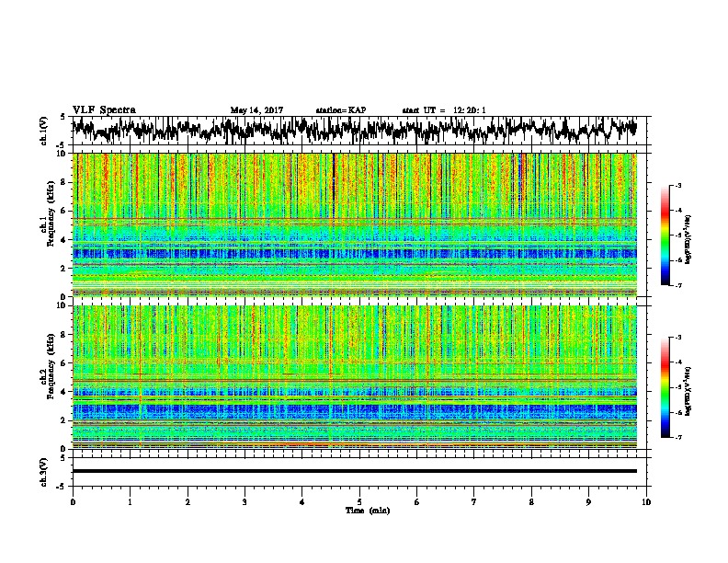The width and height of the screenshot is (728, 563).
Task: Click time axis tick label "1"
Action: point(130,502)
